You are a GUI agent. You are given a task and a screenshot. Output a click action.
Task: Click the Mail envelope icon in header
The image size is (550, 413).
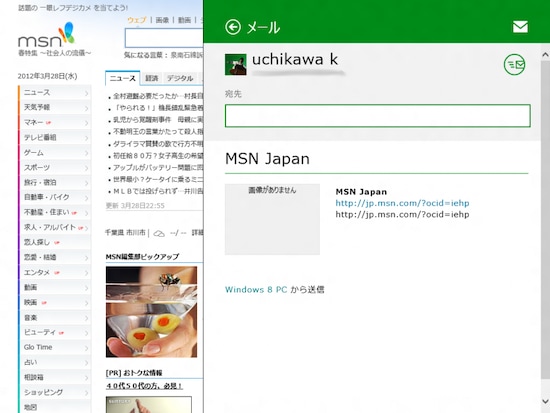pyautogui.click(x=520, y=27)
